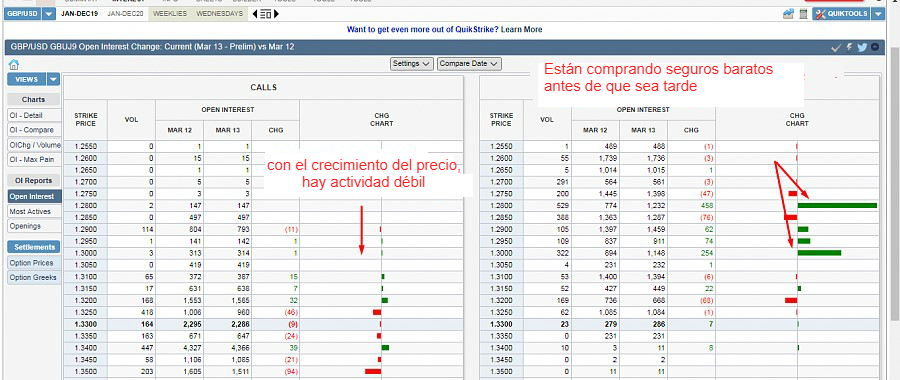Switch to the Weeklies tab
This screenshot has height=380, width=900.
pyautogui.click(x=170, y=14)
